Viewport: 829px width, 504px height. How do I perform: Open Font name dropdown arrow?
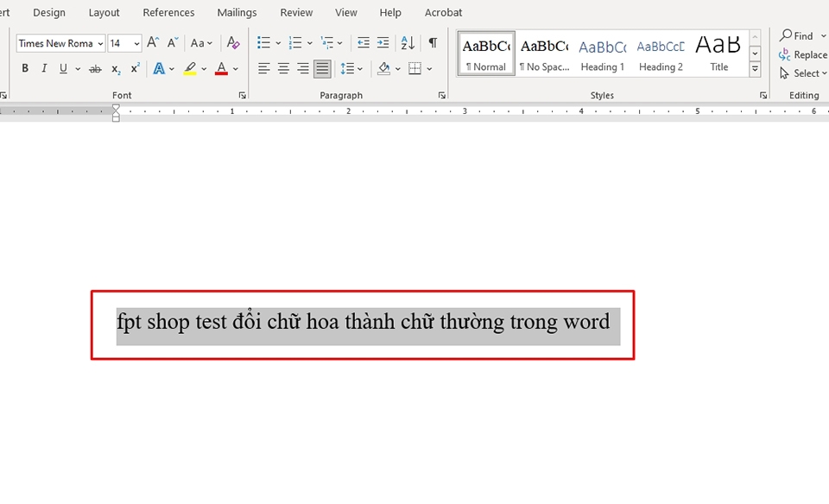[100, 43]
